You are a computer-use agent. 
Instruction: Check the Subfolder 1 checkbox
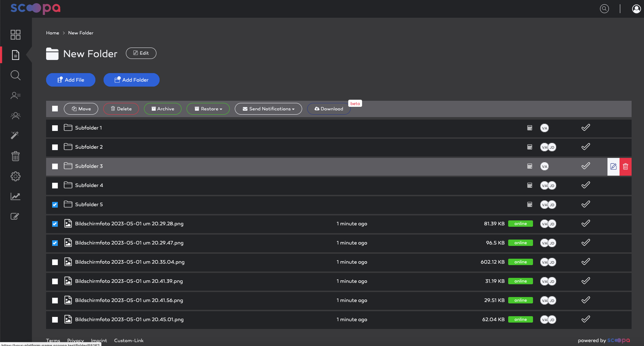coord(55,128)
